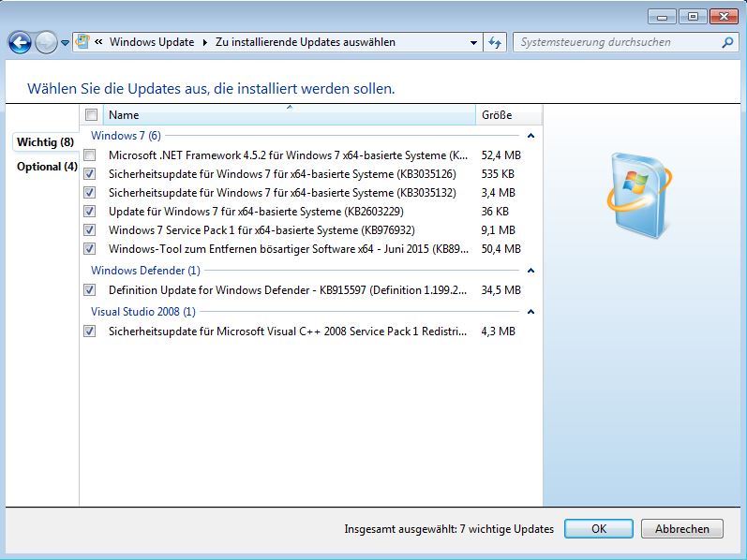
Task: Collapse the Windows 7 (6) group
Action: [530, 136]
